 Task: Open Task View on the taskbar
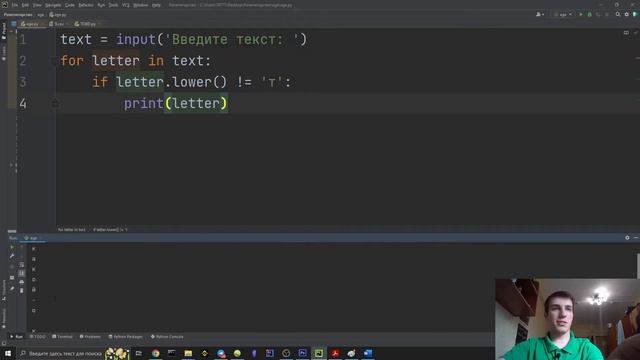[139, 353]
